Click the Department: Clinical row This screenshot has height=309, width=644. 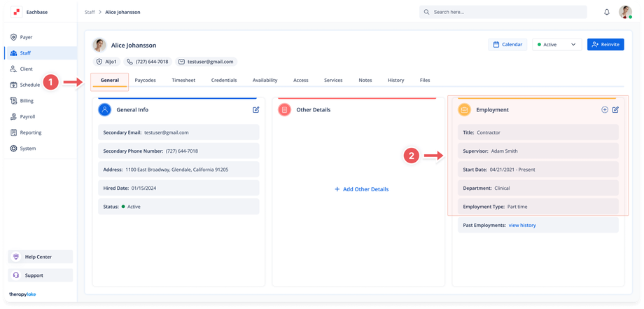click(538, 188)
